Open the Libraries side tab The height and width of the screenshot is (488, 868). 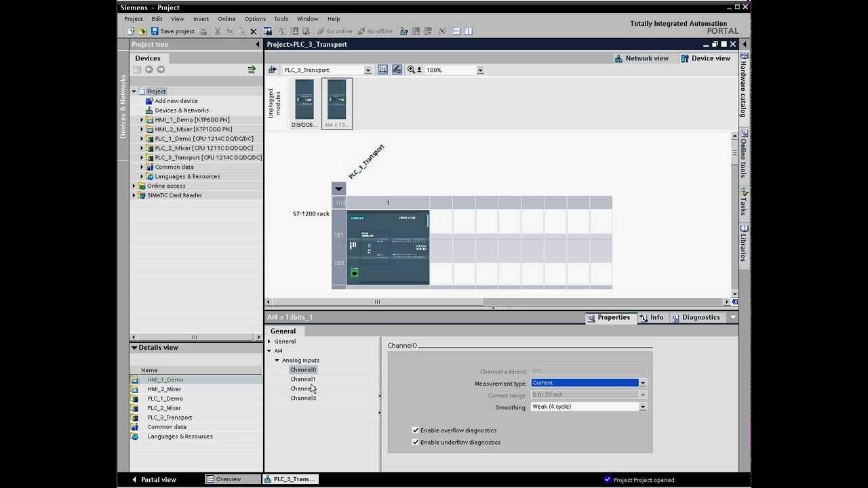(x=744, y=243)
